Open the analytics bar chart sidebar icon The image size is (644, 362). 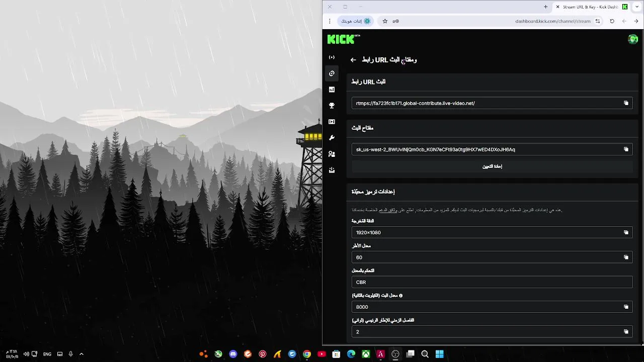[332, 89]
